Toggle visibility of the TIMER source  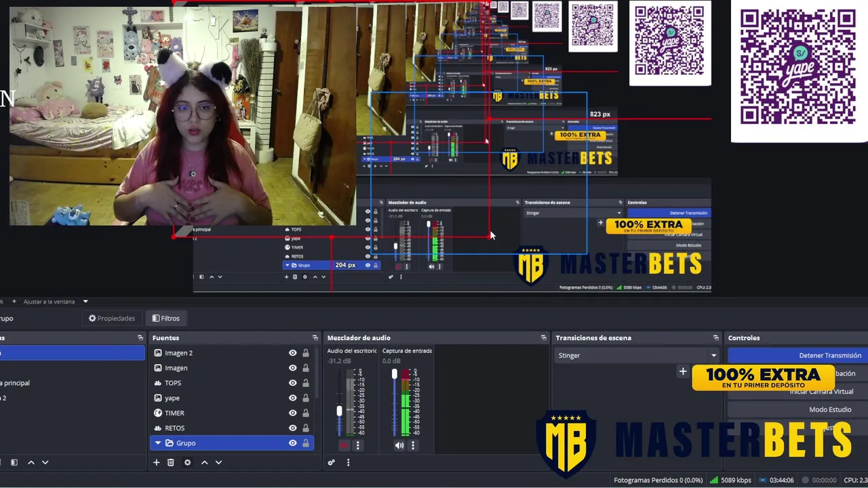point(292,413)
